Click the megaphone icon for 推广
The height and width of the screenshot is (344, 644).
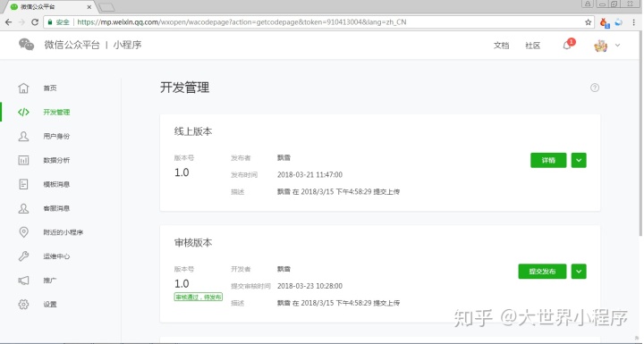tap(24, 281)
